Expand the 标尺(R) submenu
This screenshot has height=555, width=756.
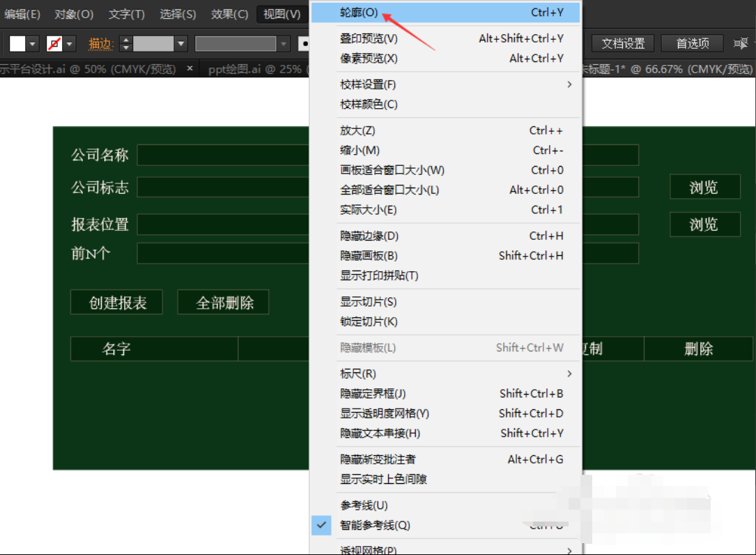pyautogui.click(x=445, y=374)
